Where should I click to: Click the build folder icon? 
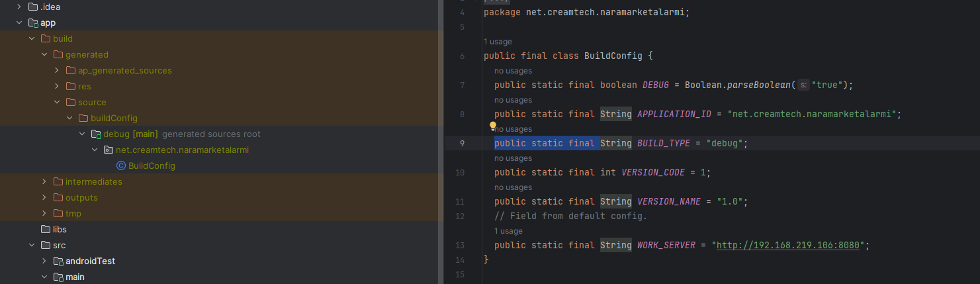coord(46,38)
